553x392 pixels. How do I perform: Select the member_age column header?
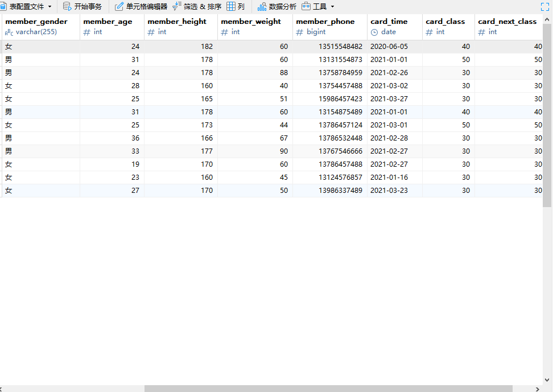coord(112,27)
